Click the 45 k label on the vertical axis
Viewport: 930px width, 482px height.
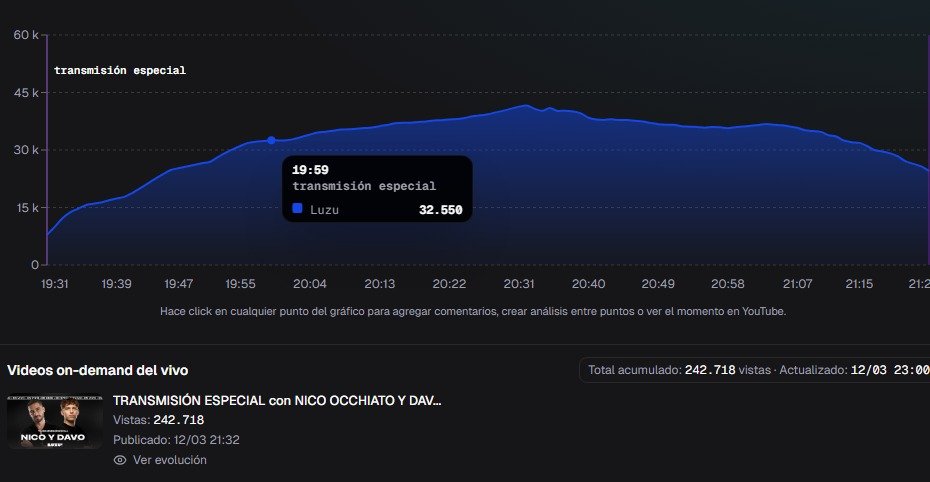26,92
